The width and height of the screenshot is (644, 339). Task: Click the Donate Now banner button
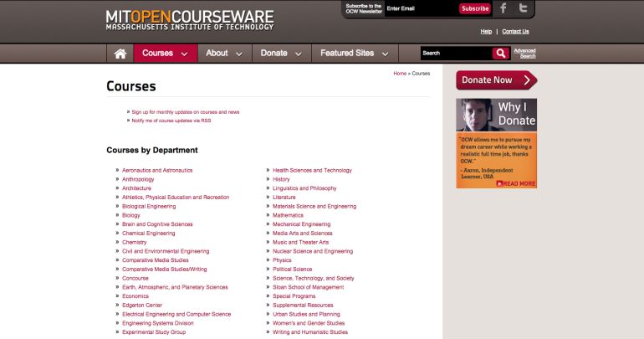(496, 80)
